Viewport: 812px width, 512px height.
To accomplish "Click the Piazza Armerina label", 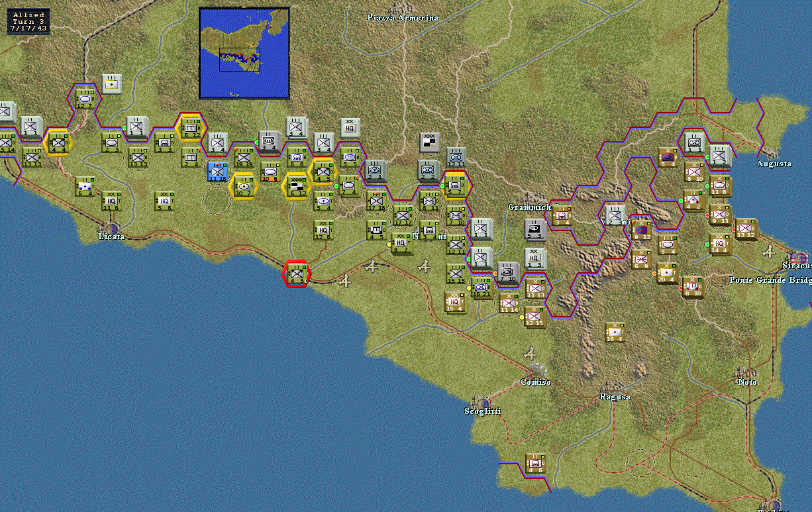I will point(403,18).
